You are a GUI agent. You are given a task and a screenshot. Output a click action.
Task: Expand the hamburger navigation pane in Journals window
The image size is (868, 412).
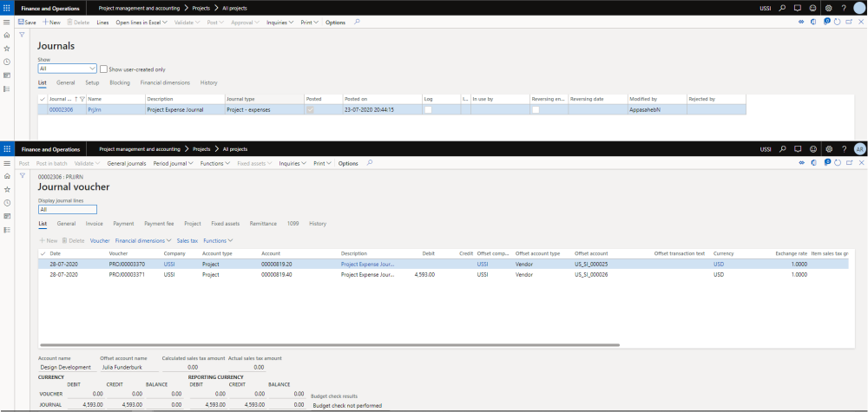7,23
